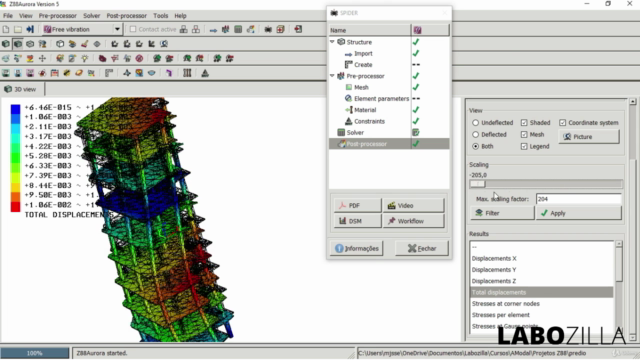Open the Tools menu
Screen dimensions: 640x360
(x=160, y=16)
